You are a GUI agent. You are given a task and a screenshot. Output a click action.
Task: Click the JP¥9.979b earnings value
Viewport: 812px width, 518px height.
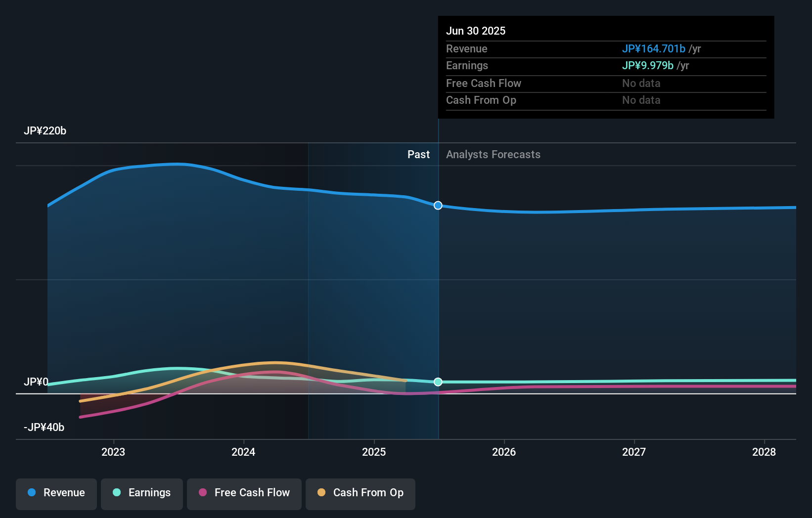coord(648,65)
